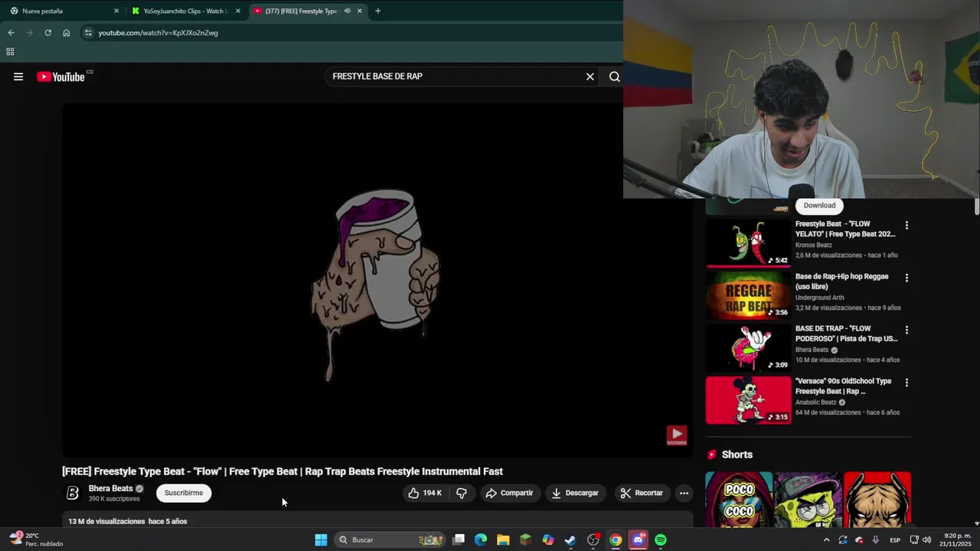Click the magnifying glass search button
The width and height of the screenshot is (980, 551).
614,77
